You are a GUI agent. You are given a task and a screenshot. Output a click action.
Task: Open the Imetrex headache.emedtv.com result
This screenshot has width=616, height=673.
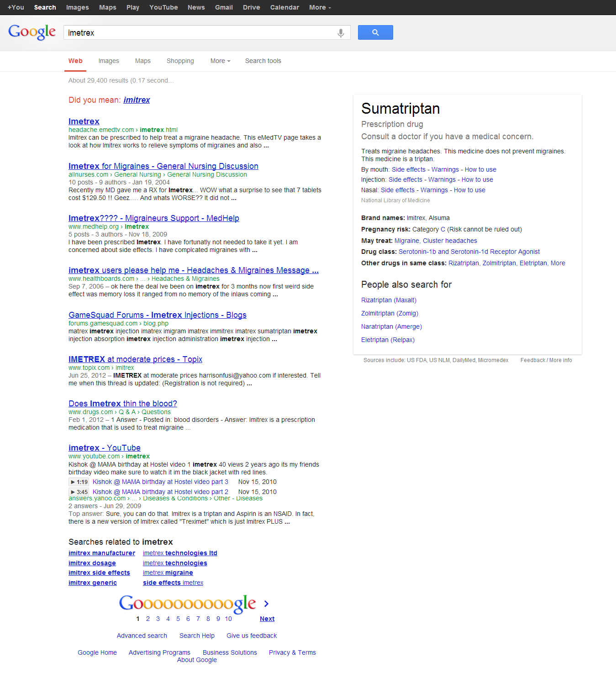[84, 121]
